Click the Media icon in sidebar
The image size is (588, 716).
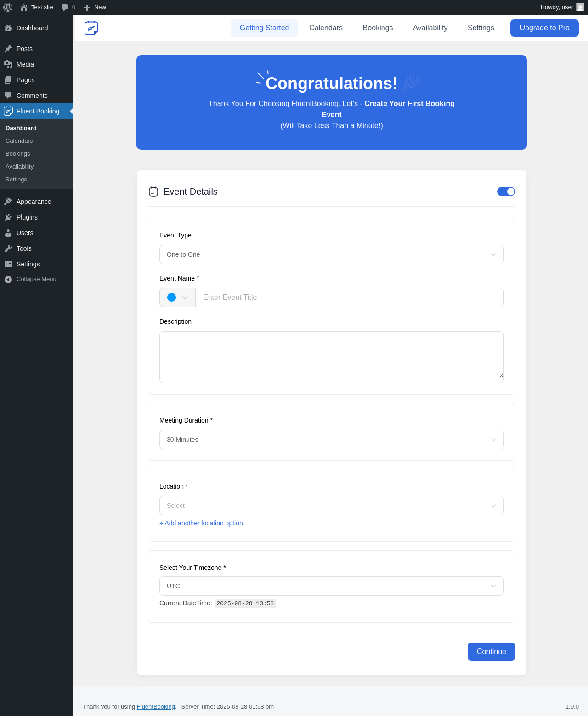[x=8, y=64]
